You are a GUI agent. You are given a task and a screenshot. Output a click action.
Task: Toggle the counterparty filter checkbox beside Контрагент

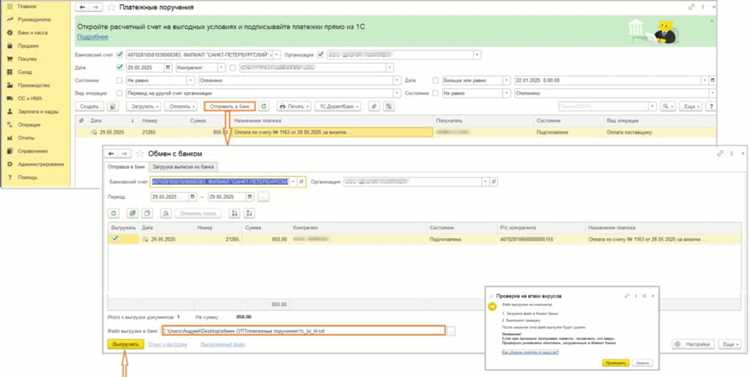pyautogui.click(x=232, y=67)
